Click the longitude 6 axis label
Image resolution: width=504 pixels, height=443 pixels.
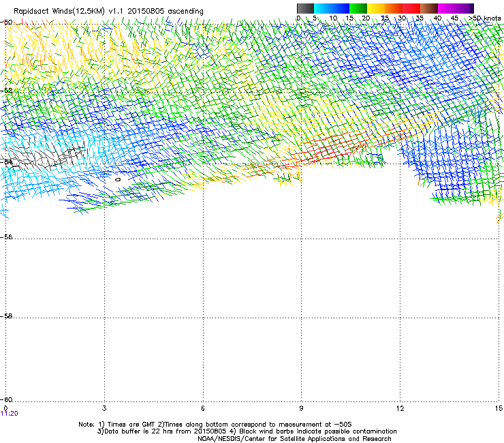pos(202,408)
